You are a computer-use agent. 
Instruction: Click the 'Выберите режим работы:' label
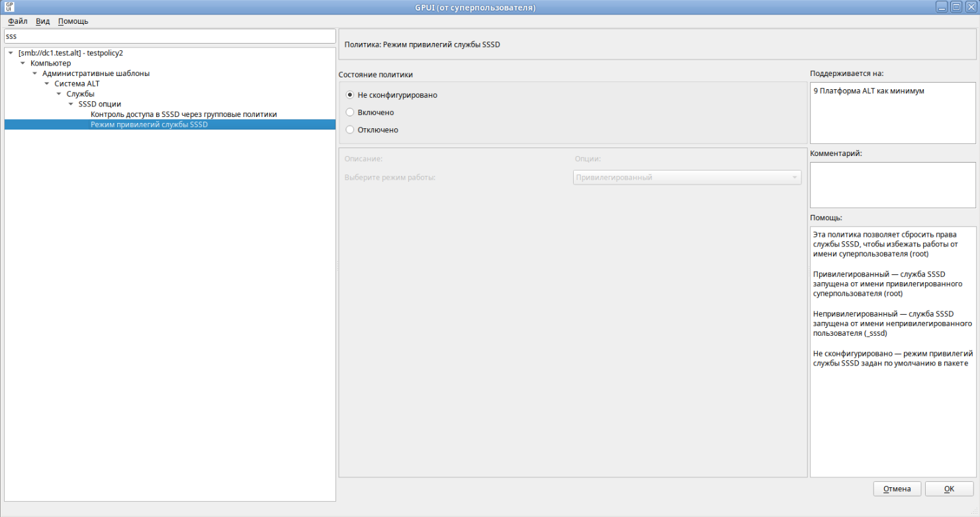pyautogui.click(x=390, y=177)
